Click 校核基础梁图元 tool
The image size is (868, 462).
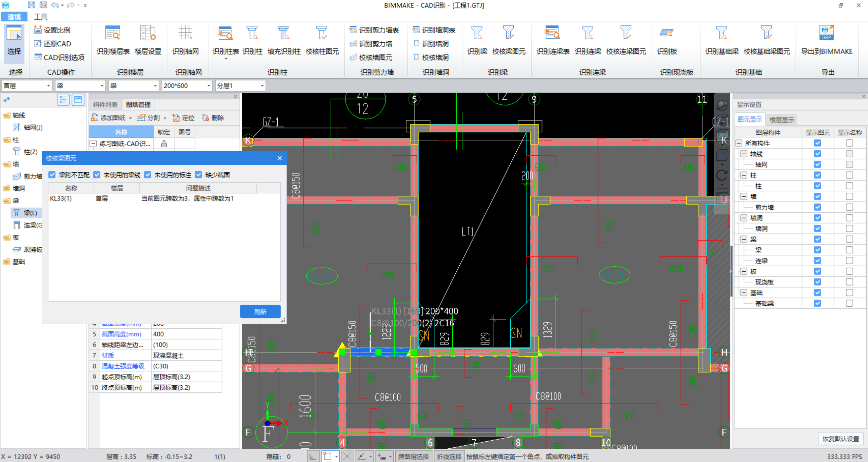(x=767, y=41)
